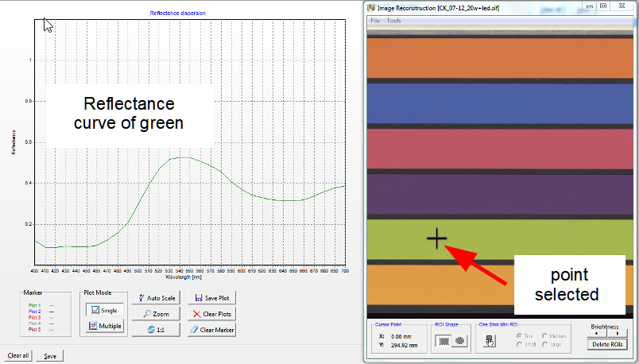This screenshot has width=639, height=364.
Task: Activate the Zoom magnifier tool
Action: pos(156,314)
